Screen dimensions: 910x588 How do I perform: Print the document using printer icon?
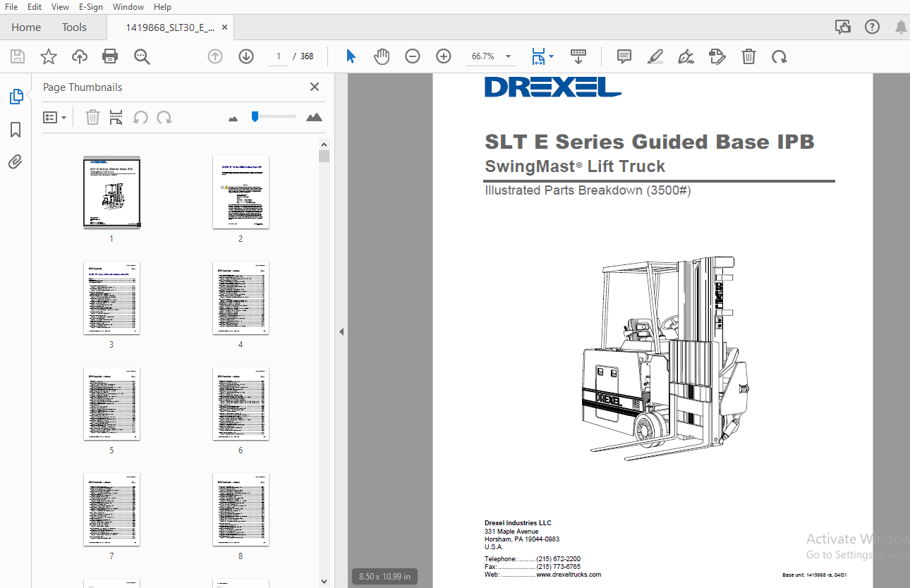[x=110, y=56]
